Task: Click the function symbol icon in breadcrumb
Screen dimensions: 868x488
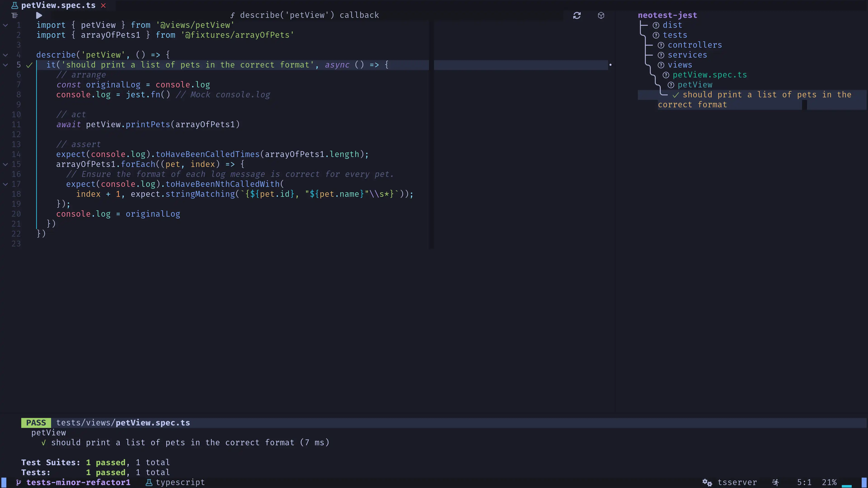Action: [x=233, y=16]
